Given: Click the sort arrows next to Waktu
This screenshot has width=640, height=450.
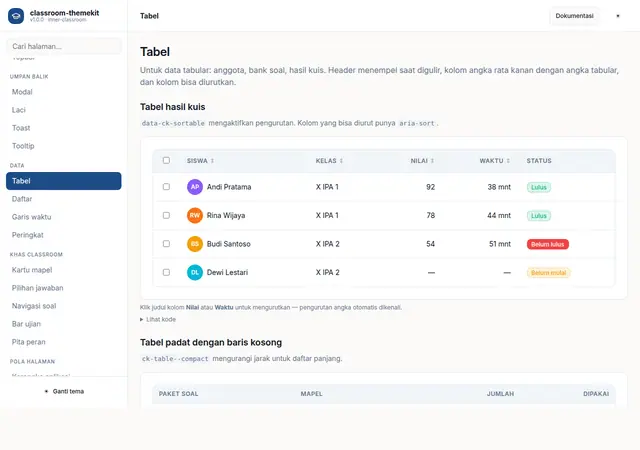Looking at the screenshot, I should pos(508,161).
